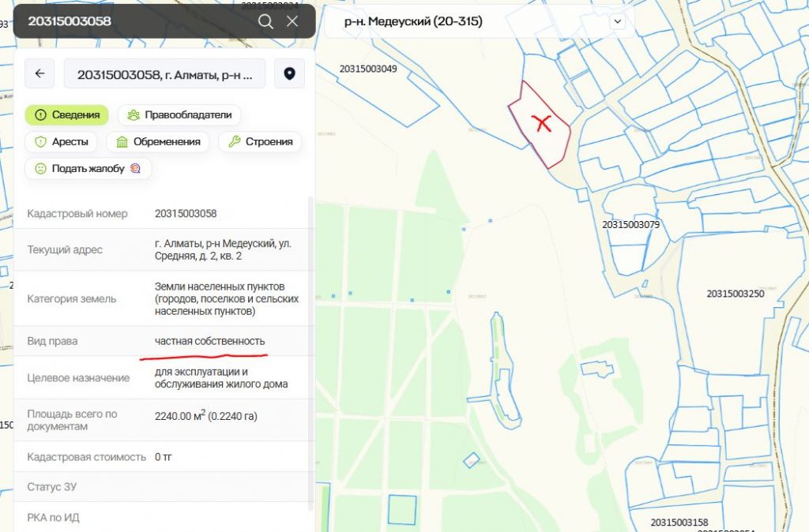Screen dimensions: 809x532
Task: Clear the search with the X icon
Action: click(x=292, y=21)
